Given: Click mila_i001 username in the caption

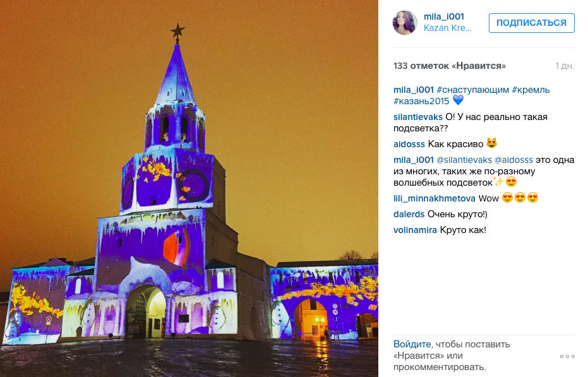Looking at the screenshot, I should click(x=413, y=90).
